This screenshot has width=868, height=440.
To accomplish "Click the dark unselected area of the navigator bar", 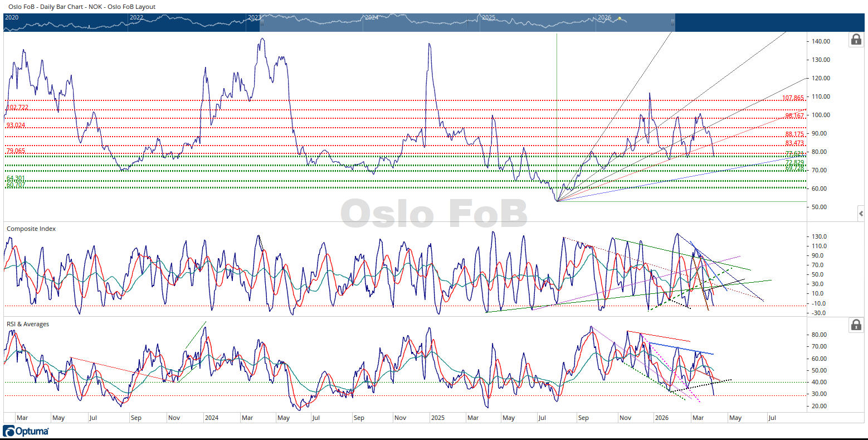I will click(769, 22).
